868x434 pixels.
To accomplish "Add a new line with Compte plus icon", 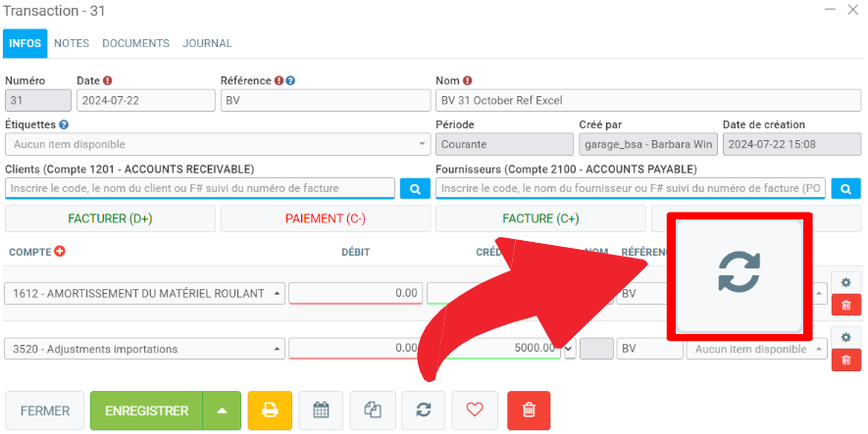I will point(60,252).
